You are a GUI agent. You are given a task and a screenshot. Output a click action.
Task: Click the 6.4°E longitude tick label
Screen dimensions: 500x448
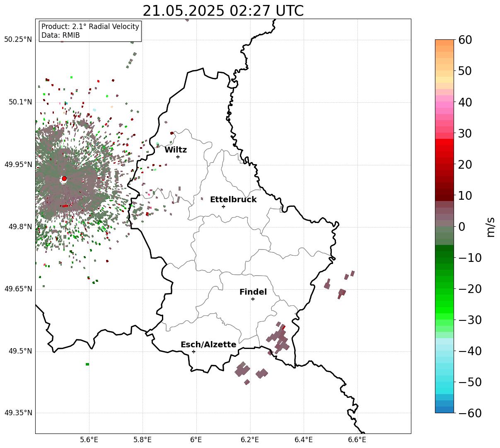304,440
